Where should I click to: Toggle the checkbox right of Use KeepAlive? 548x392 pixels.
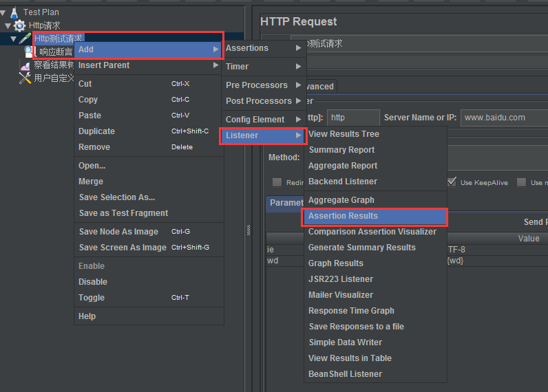point(521,182)
